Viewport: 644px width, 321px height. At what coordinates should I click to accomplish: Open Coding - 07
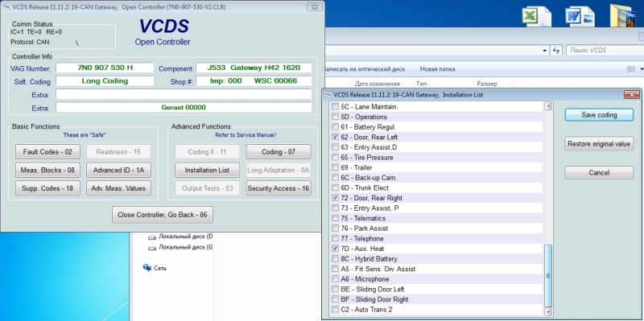pos(279,151)
